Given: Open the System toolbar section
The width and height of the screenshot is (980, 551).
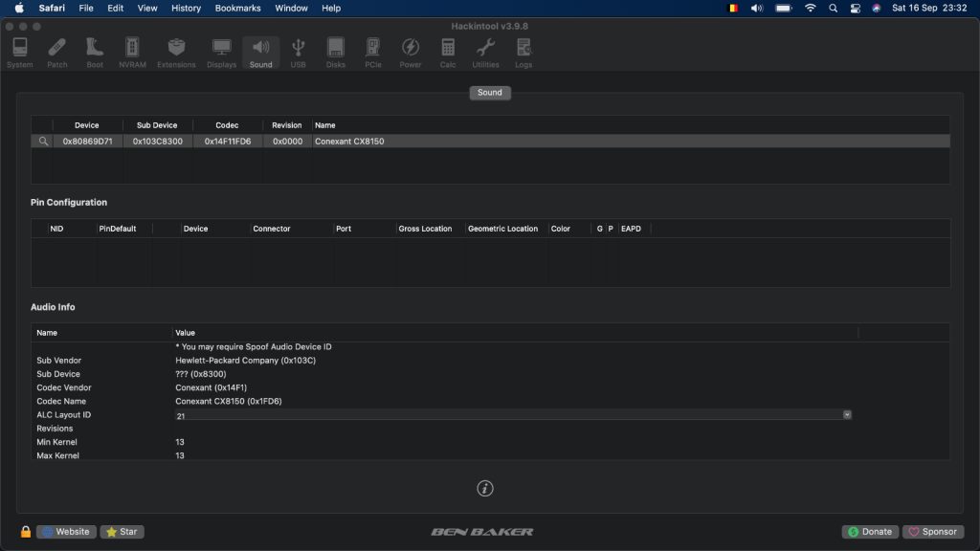Looking at the screenshot, I should click(x=19, y=53).
